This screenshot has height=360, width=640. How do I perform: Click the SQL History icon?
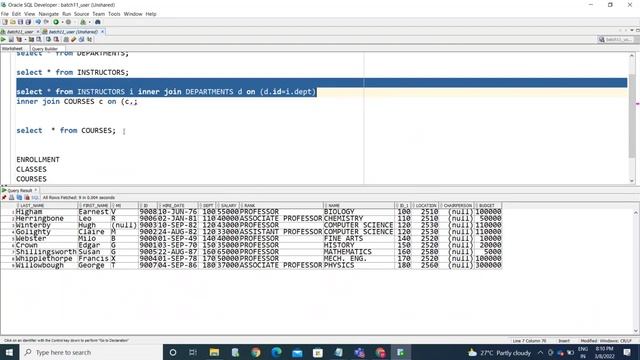(81, 40)
